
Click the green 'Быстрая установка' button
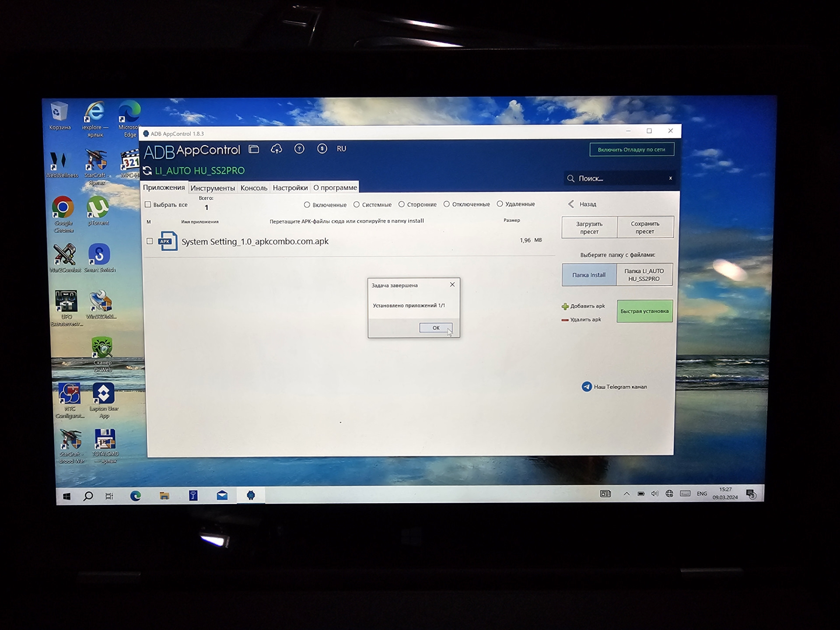[x=644, y=311]
